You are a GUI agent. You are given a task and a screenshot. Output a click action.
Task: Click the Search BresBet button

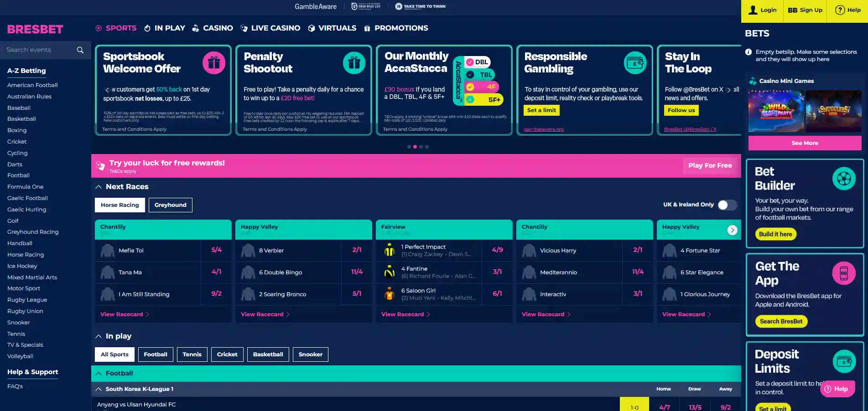(781, 321)
